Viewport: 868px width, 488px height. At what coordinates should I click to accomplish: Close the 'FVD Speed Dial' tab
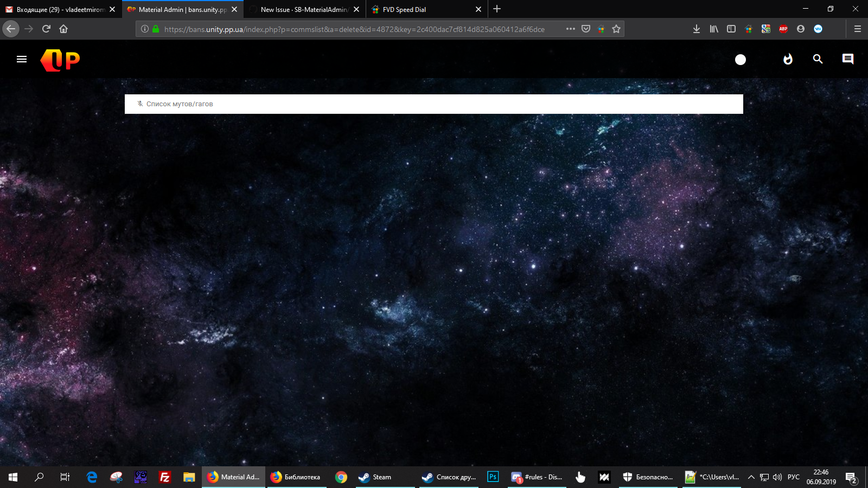click(478, 9)
